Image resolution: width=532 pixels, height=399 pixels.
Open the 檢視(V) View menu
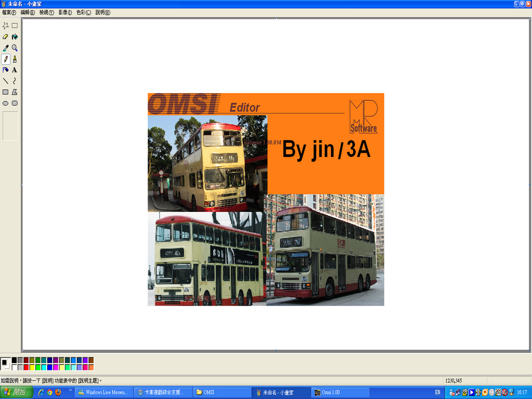(x=46, y=12)
